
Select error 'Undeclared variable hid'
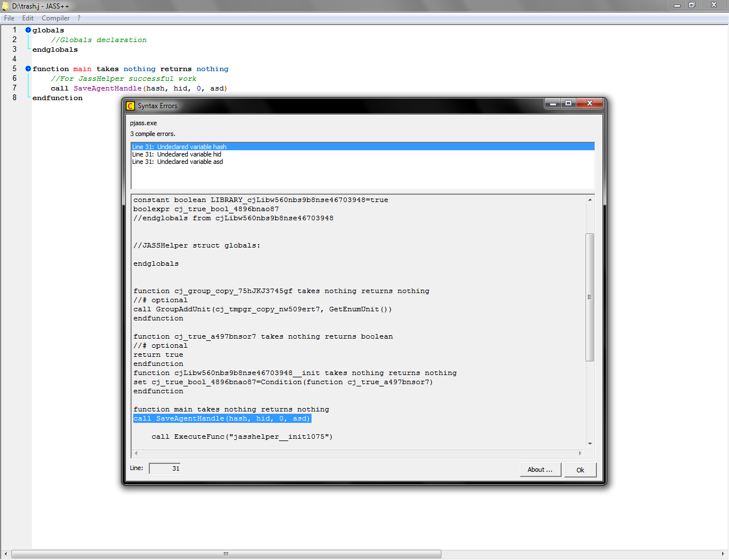363,154
